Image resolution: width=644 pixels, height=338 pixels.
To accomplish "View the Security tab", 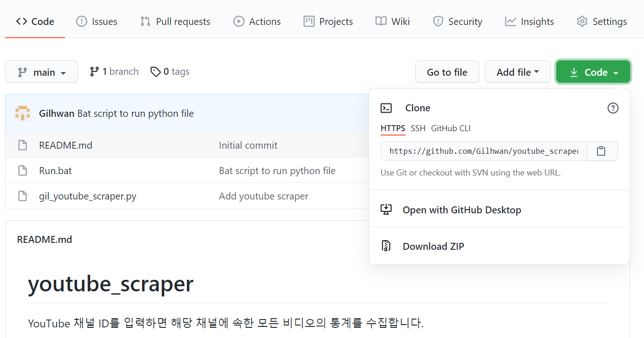I will coord(457,22).
